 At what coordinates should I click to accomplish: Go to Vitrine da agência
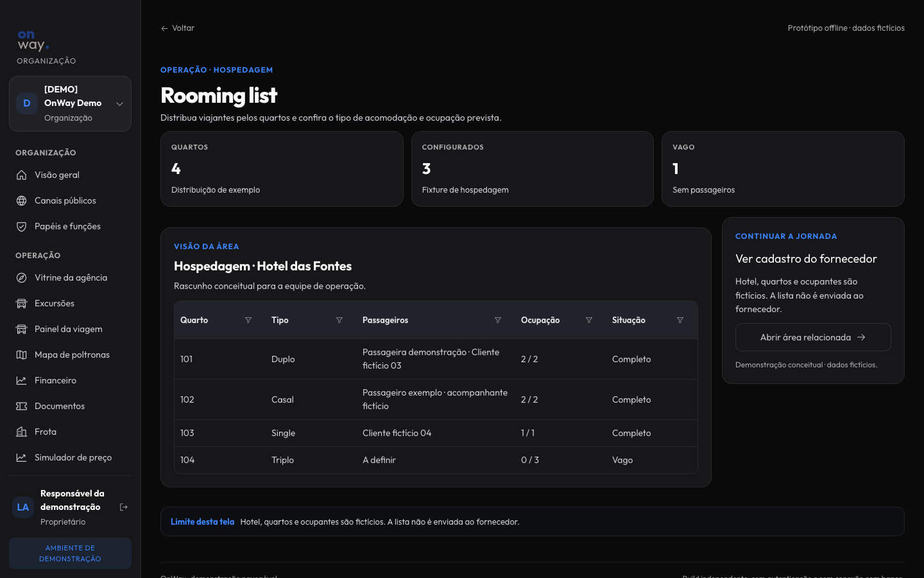coord(70,277)
